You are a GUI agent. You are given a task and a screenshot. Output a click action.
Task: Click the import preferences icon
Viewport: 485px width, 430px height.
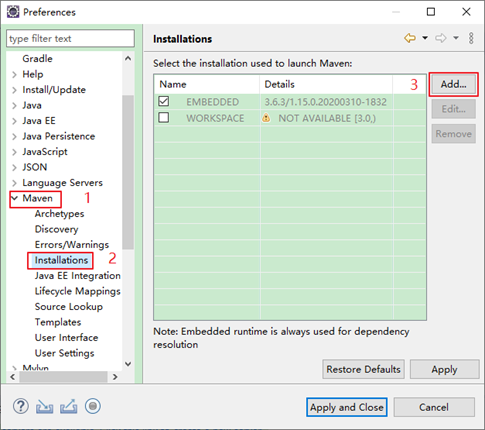coord(44,406)
